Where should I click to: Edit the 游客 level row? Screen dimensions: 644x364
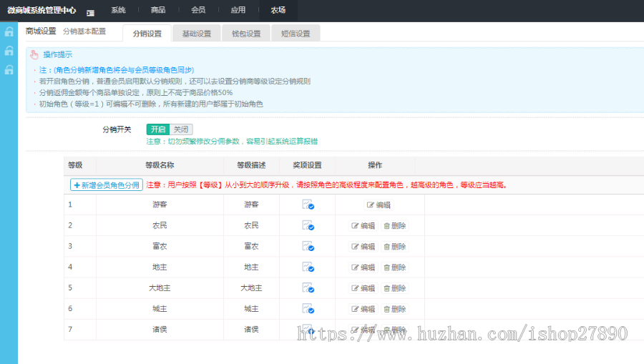click(x=379, y=205)
